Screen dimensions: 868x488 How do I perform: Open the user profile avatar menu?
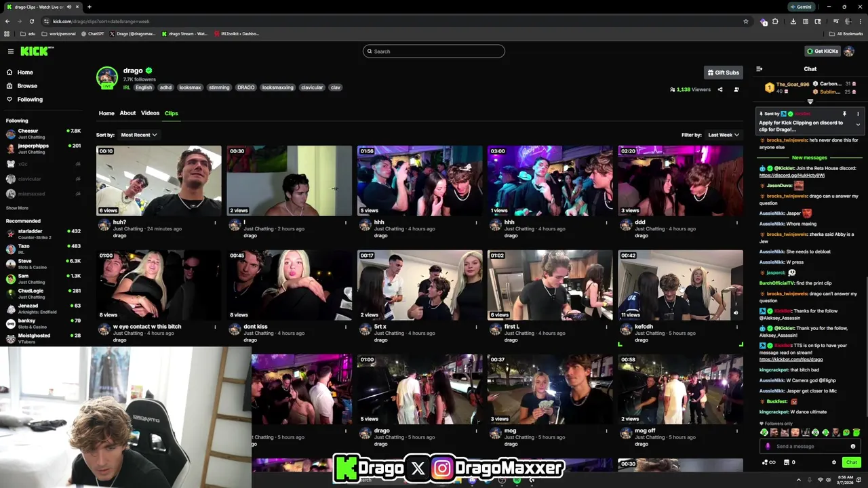[849, 52]
